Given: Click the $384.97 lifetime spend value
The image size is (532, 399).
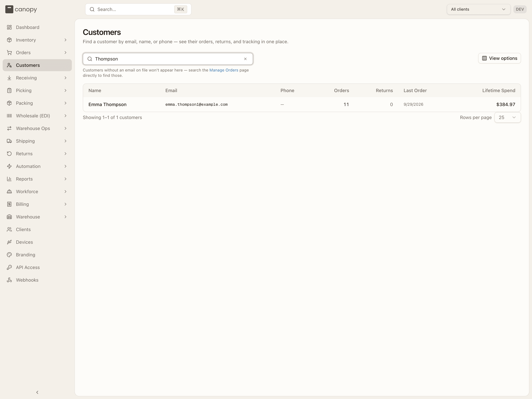Looking at the screenshot, I should coord(506,104).
